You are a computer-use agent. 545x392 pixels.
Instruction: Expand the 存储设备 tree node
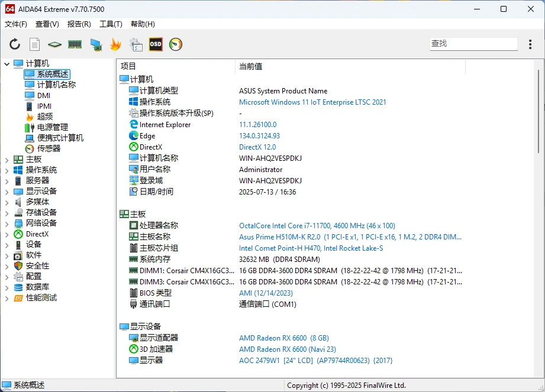click(7, 213)
